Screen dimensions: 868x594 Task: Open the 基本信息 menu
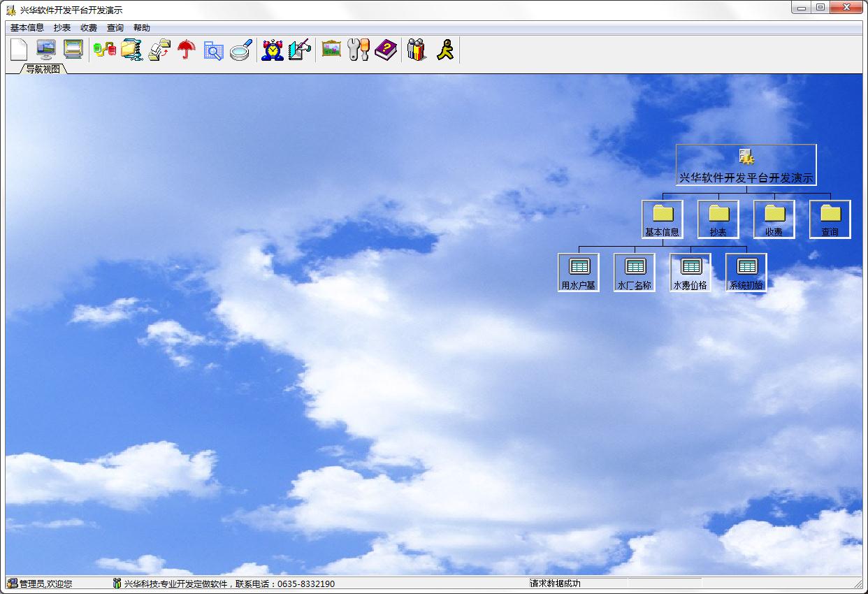pyautogui.click(x=27, y=28)
